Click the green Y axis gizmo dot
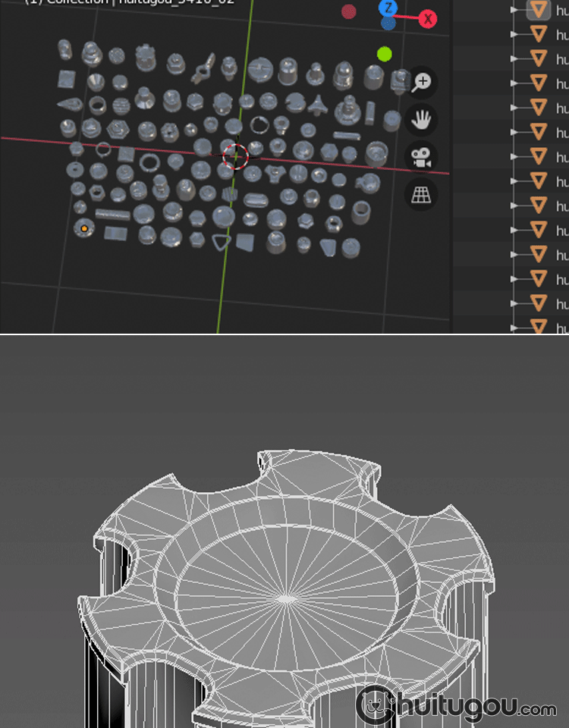Image resolution: width=569 pixels, height=728 pixels. point(385,54)
